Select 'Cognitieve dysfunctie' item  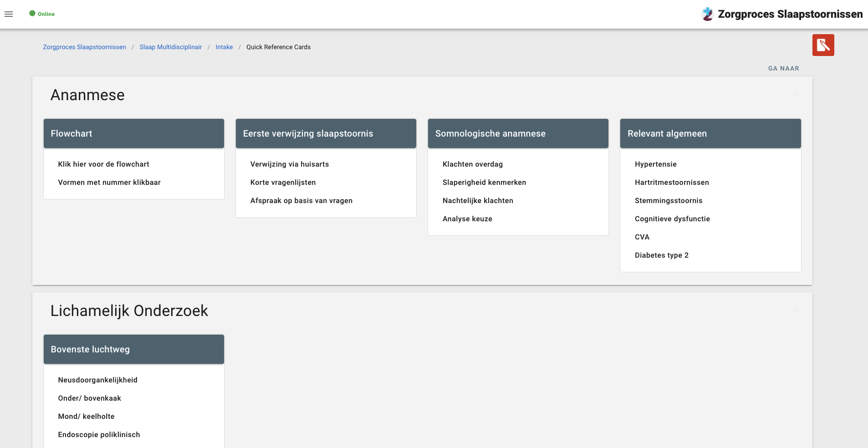pos(672,219)
